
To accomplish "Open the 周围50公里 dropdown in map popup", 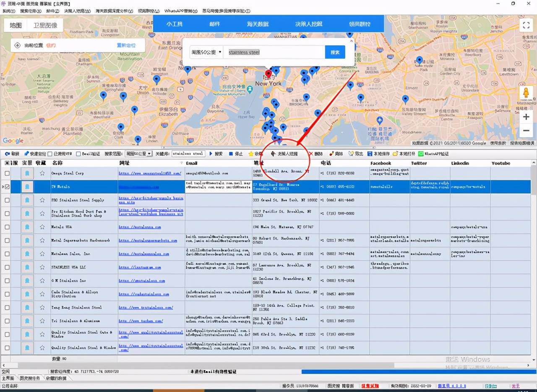I will (206, 52).
